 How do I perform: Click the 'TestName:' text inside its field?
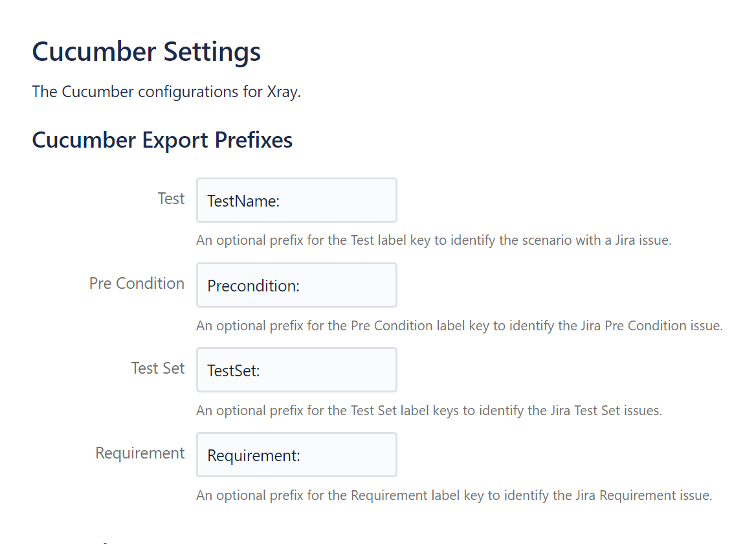tap(243, 201)
